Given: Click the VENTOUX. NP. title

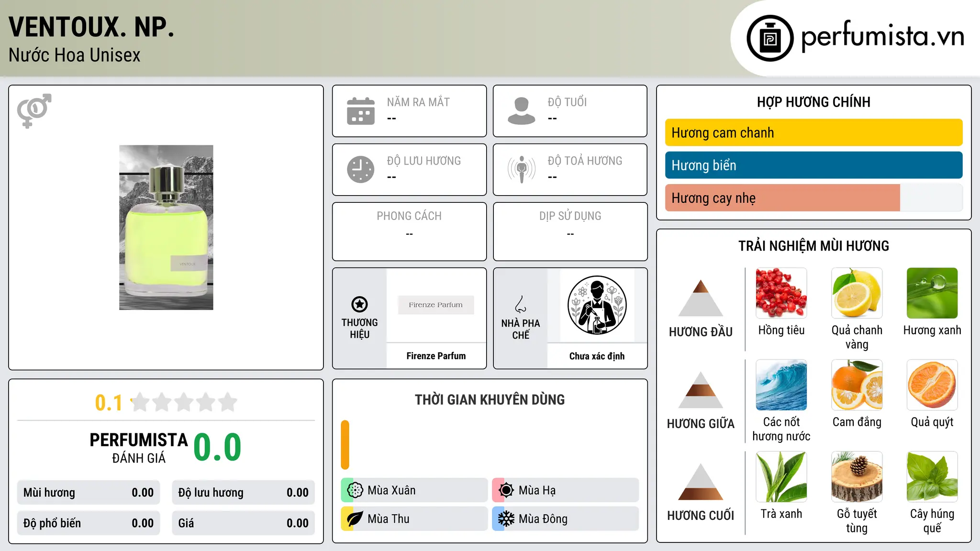Looking at the screenshot, I should click(91, 27).
